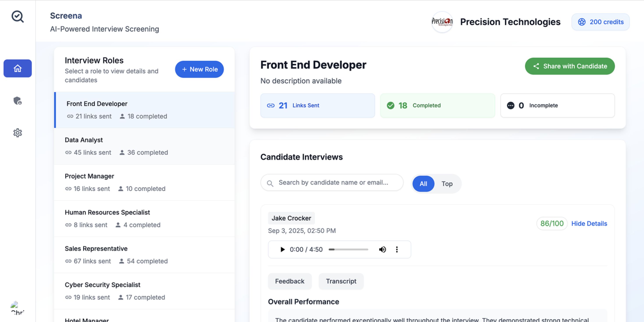Click the New Role button
This screenshot has height=322, width=644.
[199, 69]
